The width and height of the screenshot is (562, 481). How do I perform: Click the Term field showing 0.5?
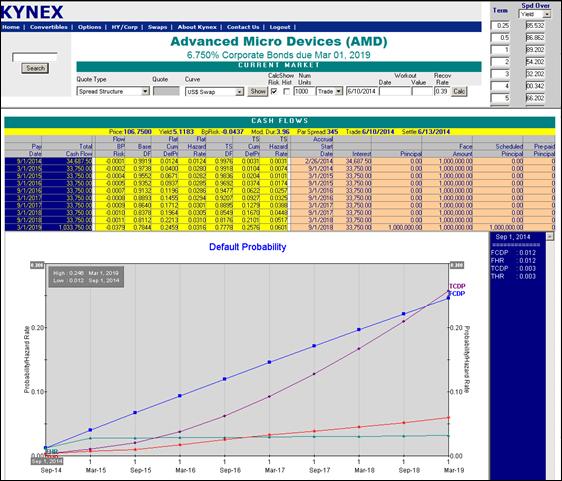tap(500, 38)
